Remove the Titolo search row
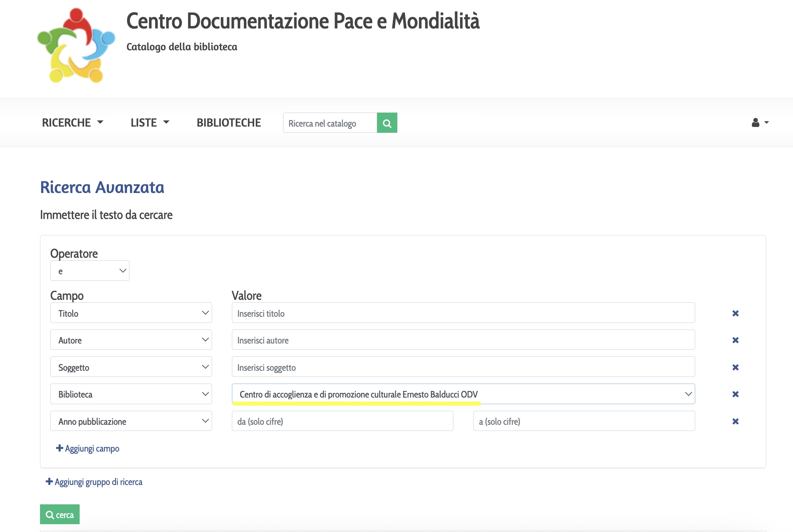Image resolution: width=793 pixels, height=532 pixels. tap(735, 313)
